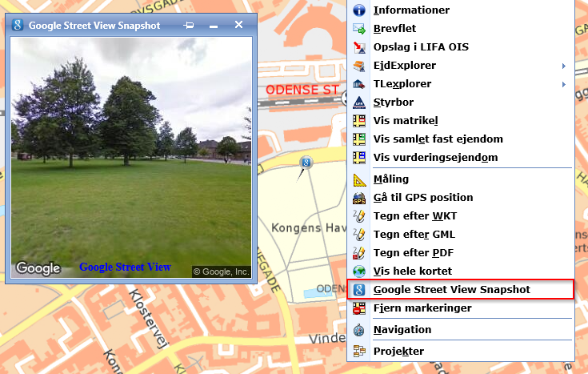The height and width of the screenshot is (374, 588).
Task: Click the Tegn efter WKT pencil icon
Action: [359, 216]
